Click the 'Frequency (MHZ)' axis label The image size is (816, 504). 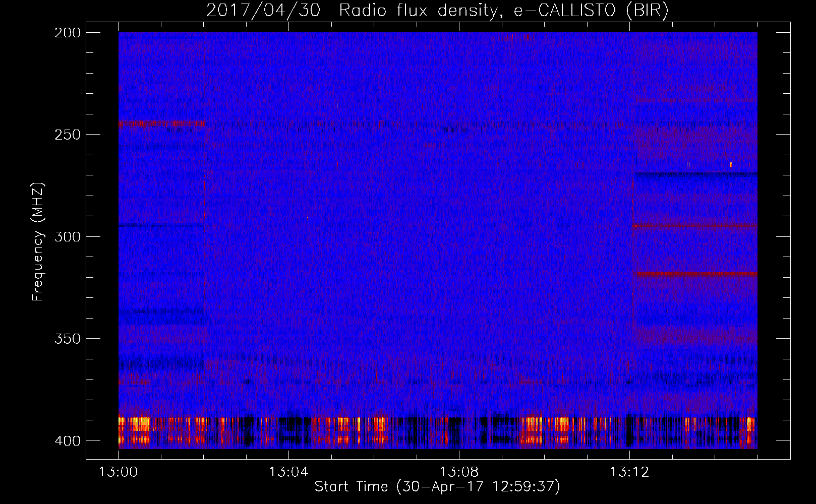[38, 241]
